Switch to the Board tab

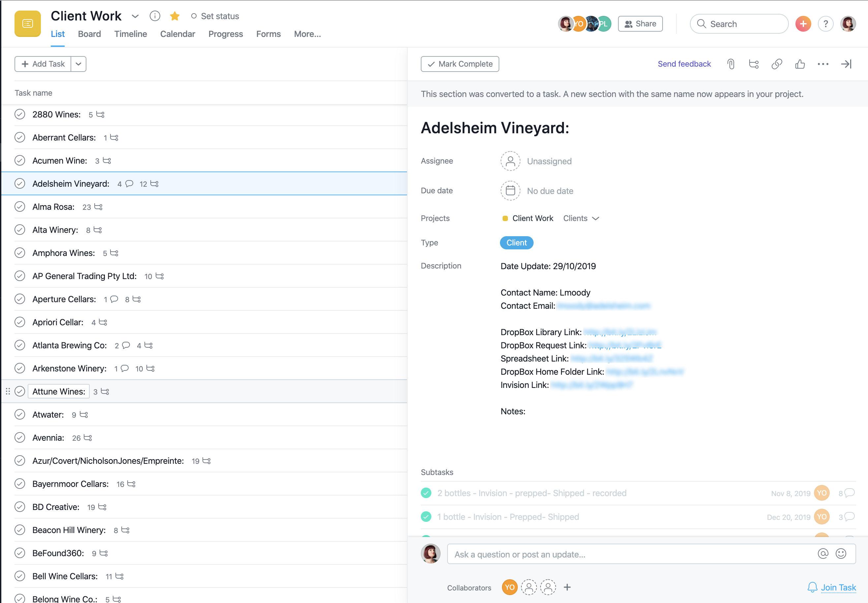(89, 34)
